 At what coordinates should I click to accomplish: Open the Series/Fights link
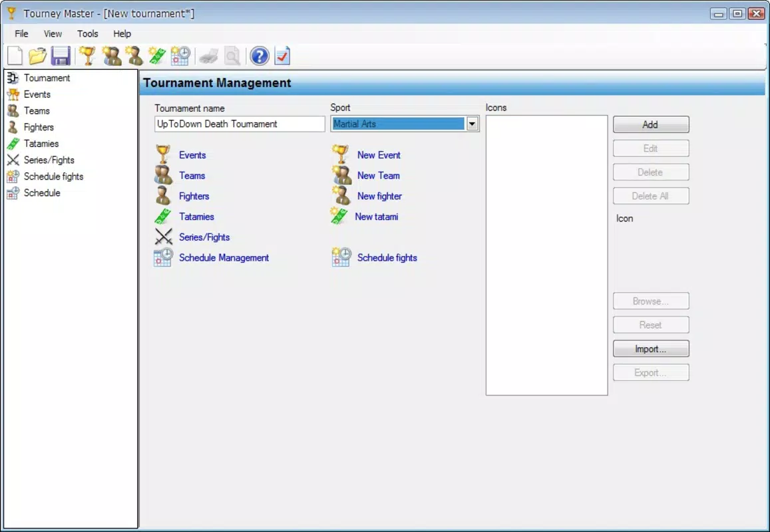pyautogui.click(x=204, y=237)
